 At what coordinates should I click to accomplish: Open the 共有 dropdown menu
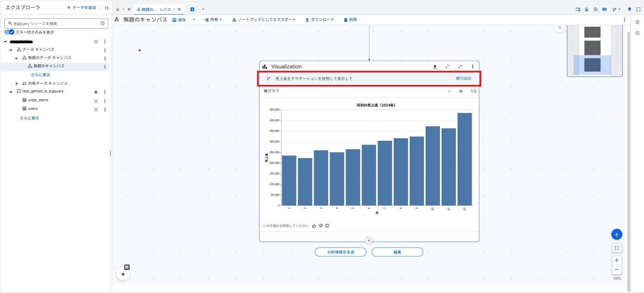coord(213,20)
